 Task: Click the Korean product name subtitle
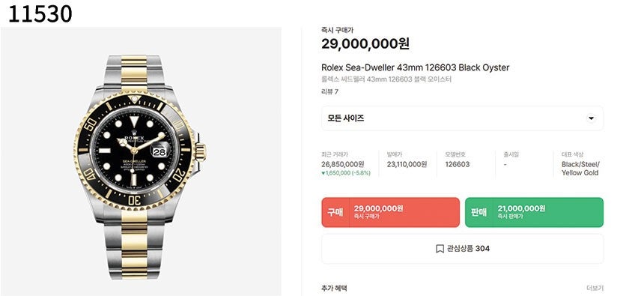point(386,79)
